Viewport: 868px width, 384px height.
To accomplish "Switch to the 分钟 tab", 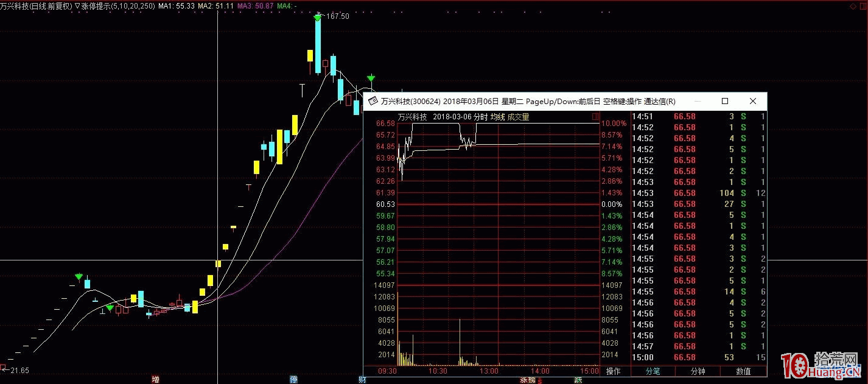I will (698, 371).
